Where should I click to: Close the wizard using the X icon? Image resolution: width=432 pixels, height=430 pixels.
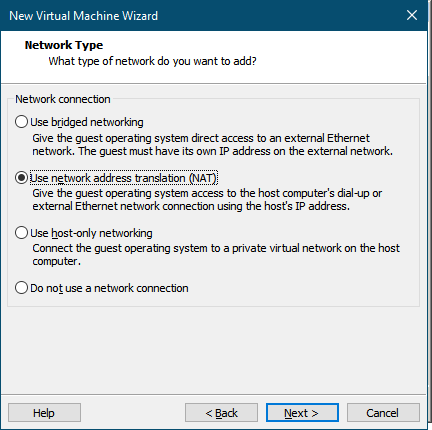point(412,15)
